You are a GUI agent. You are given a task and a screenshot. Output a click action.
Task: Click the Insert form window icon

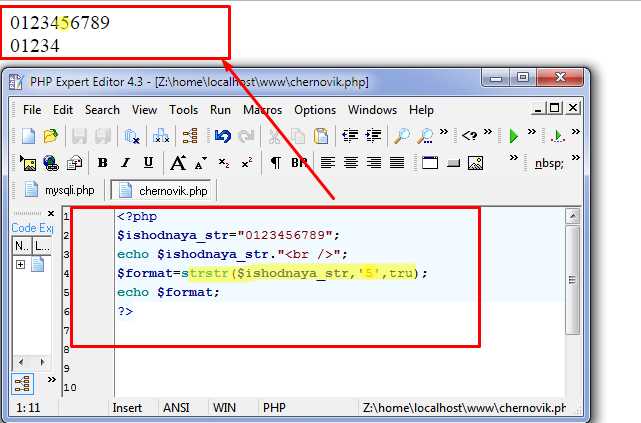430,163
